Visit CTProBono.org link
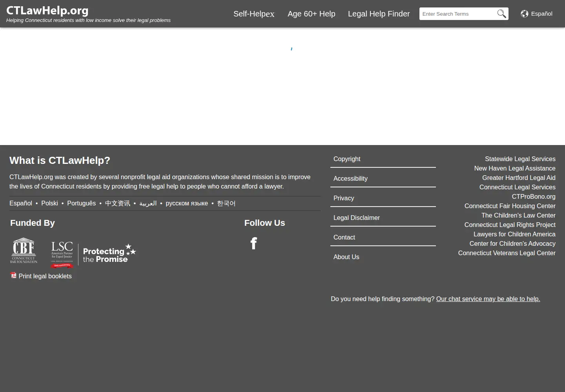 (534, 196)
